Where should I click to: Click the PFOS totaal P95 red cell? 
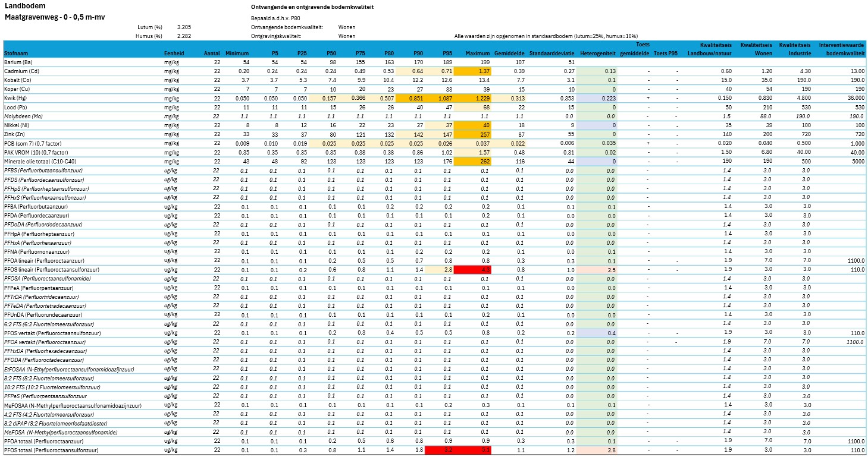click(x=441, y=450)
